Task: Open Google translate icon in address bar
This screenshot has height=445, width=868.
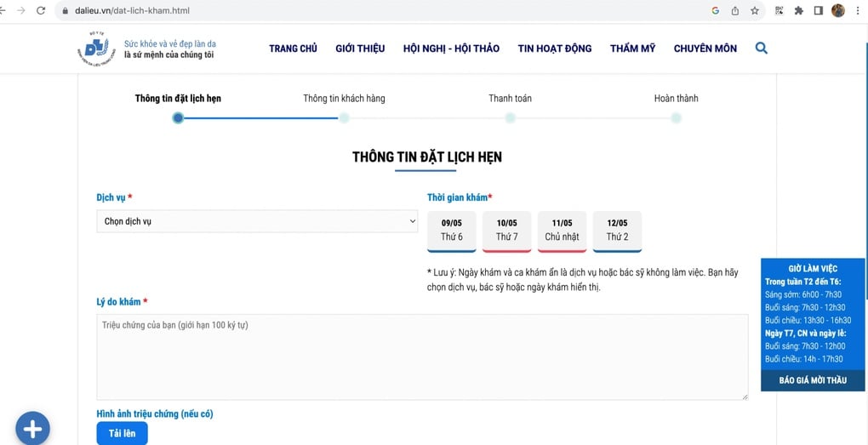Action: (x=715, y=10)
